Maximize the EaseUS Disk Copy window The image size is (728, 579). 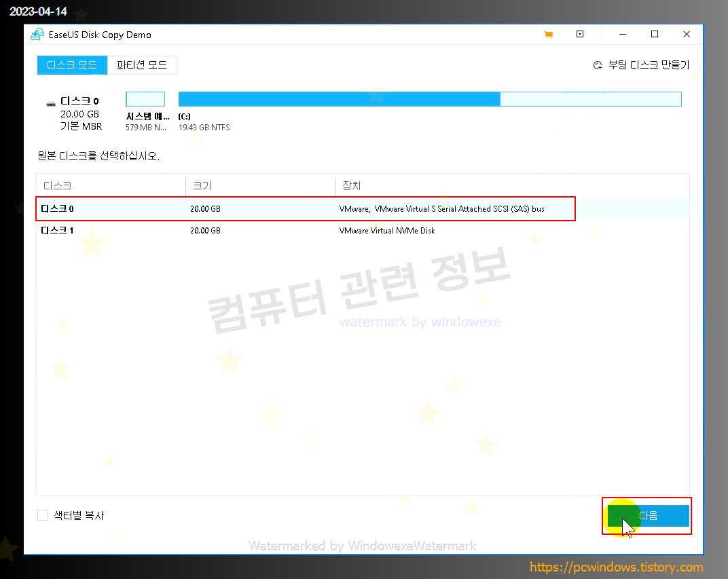click(x=655, y=35)
